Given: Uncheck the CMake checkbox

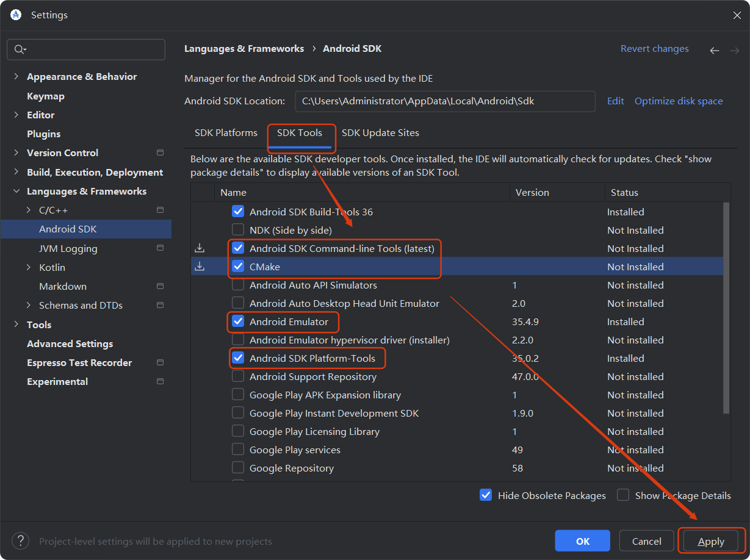Looking at the screenshot, I should [x=238, y=267].
